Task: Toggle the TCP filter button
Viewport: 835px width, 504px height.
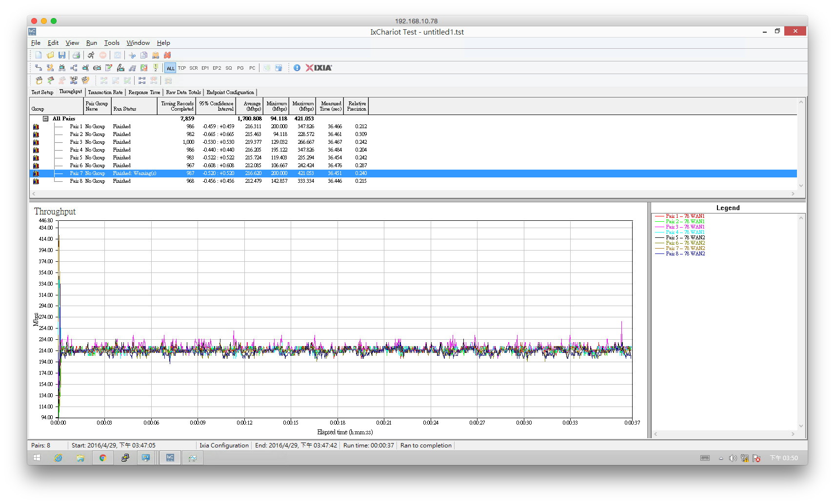Action: (x=182, y=68)
